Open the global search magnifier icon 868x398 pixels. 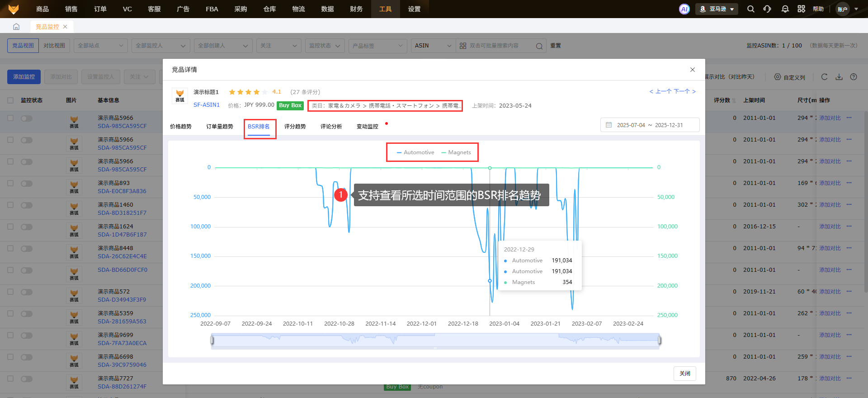coord(751,9)
